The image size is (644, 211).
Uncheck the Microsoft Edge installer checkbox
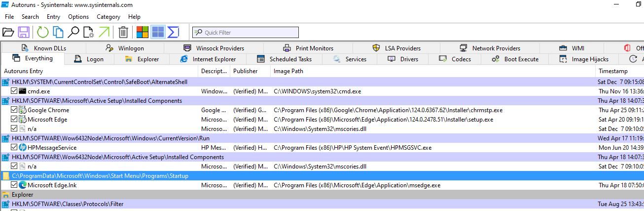pos(14,119)
